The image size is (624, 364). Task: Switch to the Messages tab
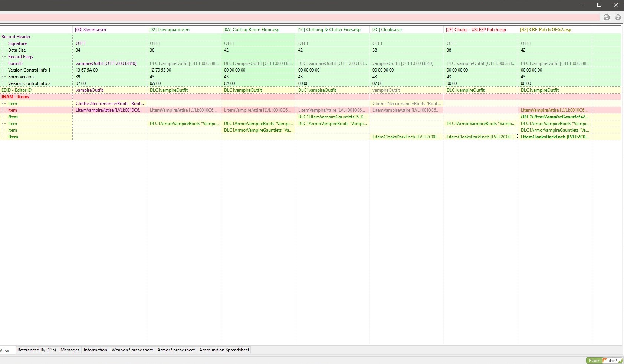click(70, 350)
